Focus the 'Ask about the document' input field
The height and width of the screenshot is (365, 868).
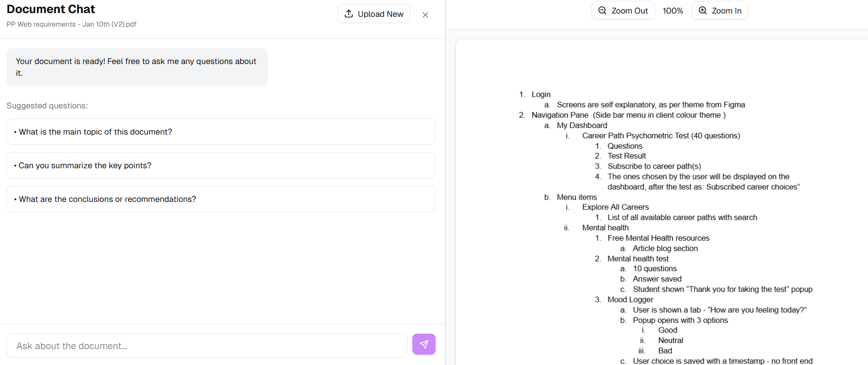[x=207, y=346]
